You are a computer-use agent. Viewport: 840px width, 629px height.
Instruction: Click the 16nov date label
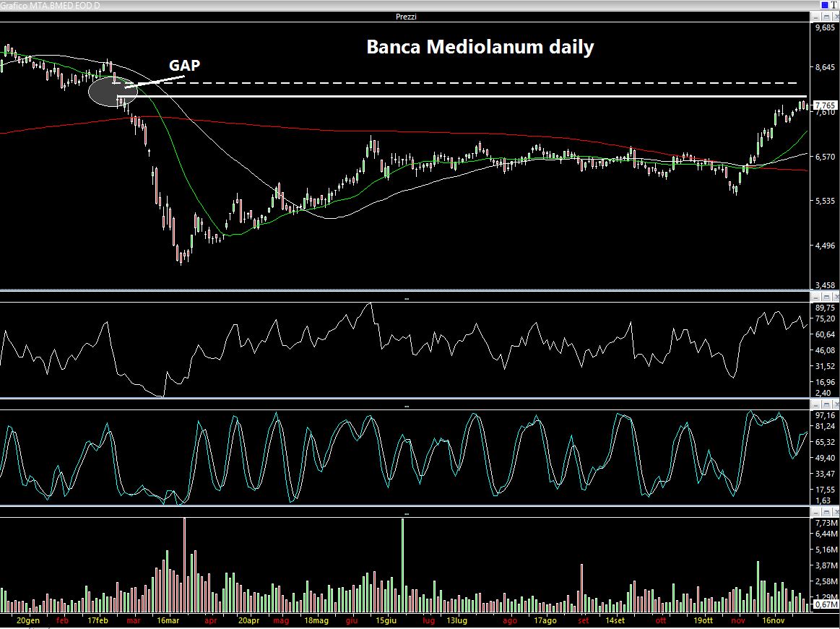(x=774, y=620)
